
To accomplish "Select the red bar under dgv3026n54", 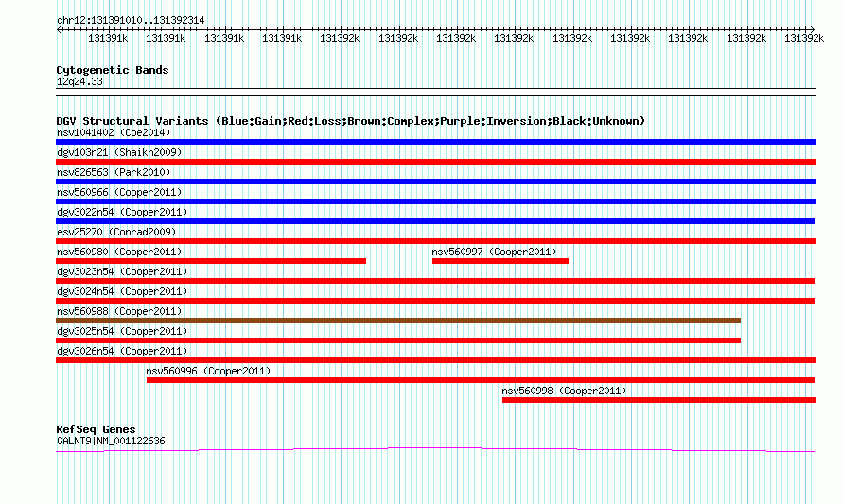I will pyautogui.click(x=435, y=360).
